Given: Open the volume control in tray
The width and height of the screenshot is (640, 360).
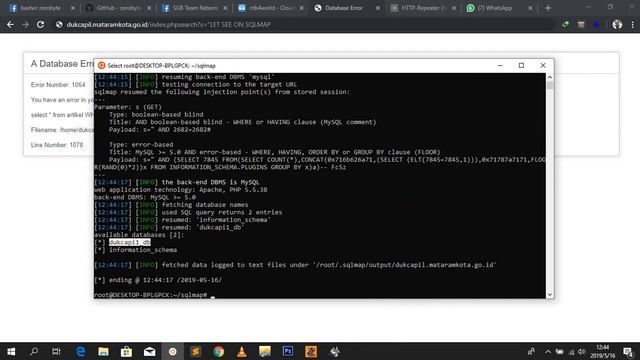Looking at the screenshot, I should (x=582, y=351).
